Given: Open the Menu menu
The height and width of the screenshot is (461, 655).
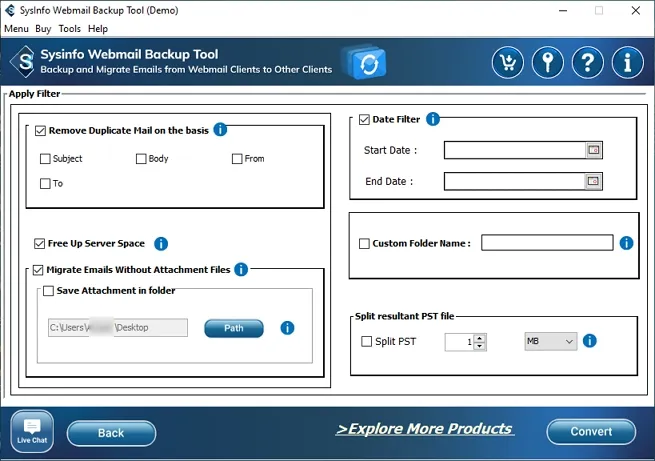Looking at the screenshot, I should click(x=16, y=29).
